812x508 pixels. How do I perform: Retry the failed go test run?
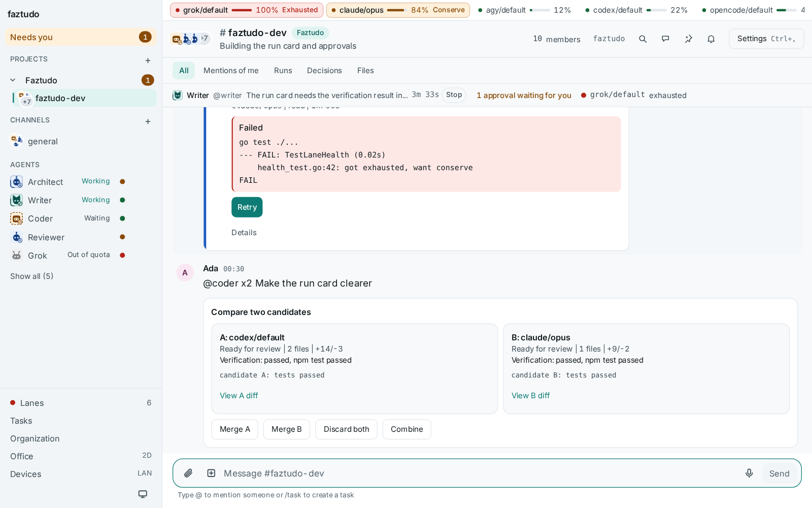pyautogui.click(x=247, y=207)
